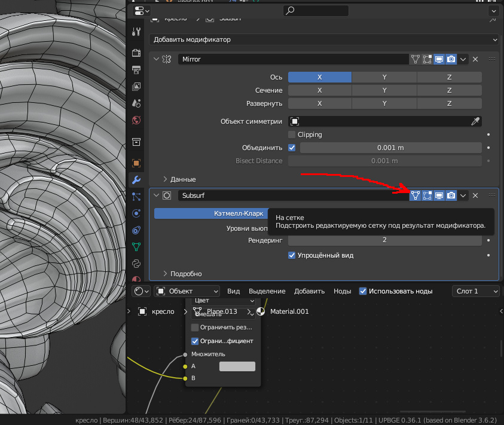Expand the Данные section

[179, 179]
